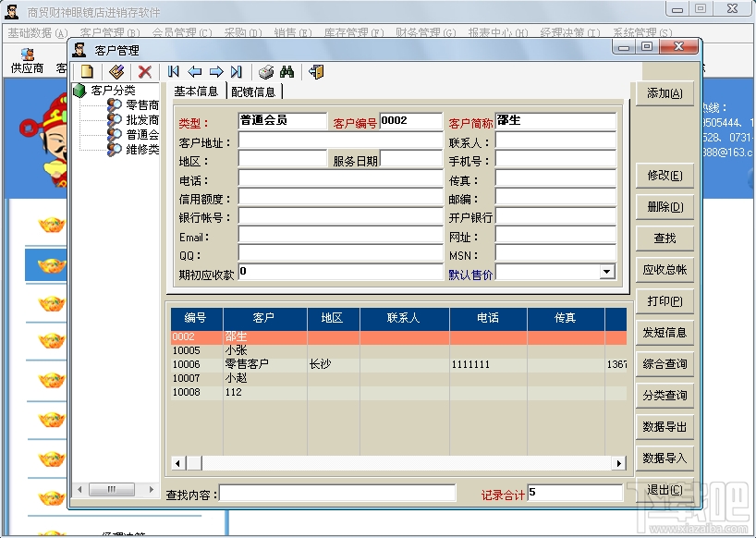Click the 信用额度 input field
The image size is (756, 538).
pyautogui.click(x=340, y=198)
